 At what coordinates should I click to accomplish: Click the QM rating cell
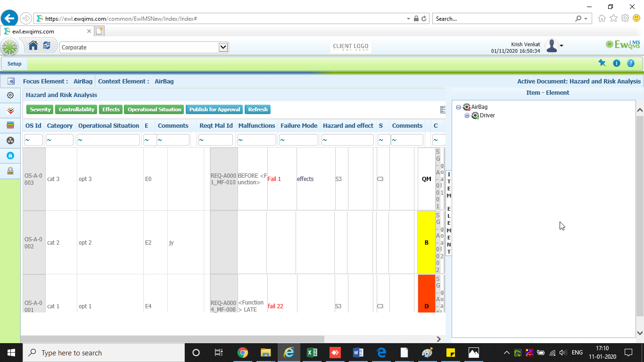426,179
